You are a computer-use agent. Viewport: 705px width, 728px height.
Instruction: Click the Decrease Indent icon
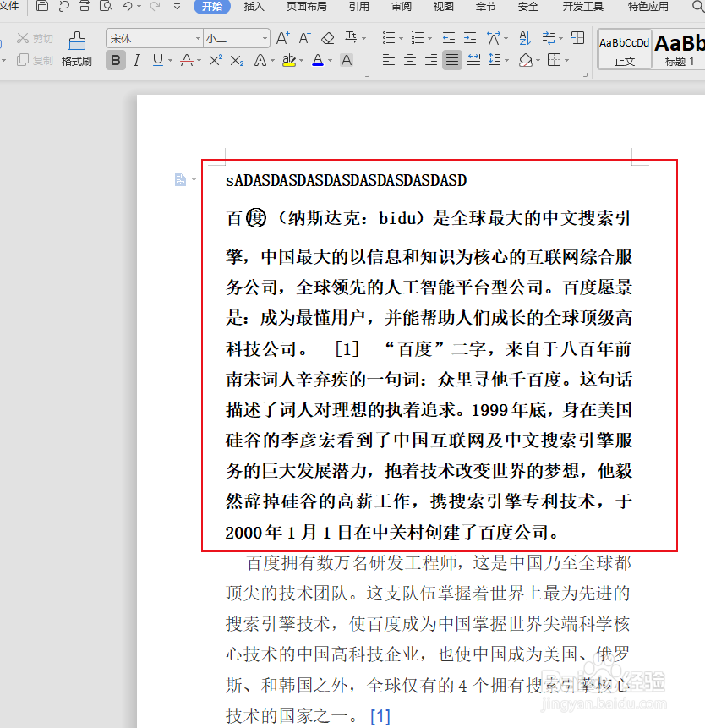coord(448,38)
